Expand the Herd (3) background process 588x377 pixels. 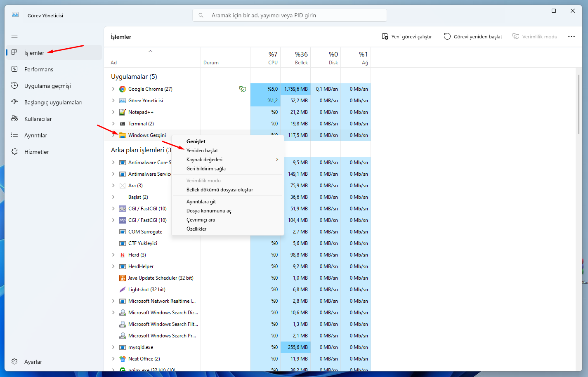tap(113, 254)
